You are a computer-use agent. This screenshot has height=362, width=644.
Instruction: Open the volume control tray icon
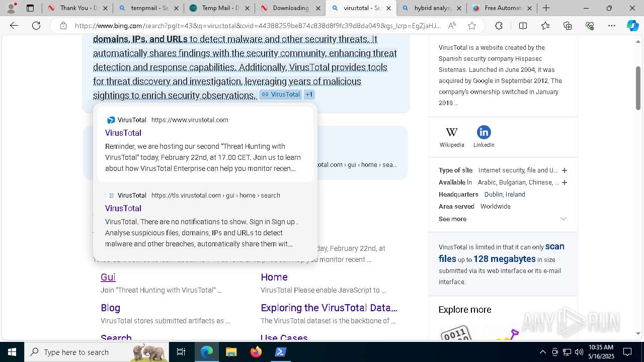[x=579, y=352]
